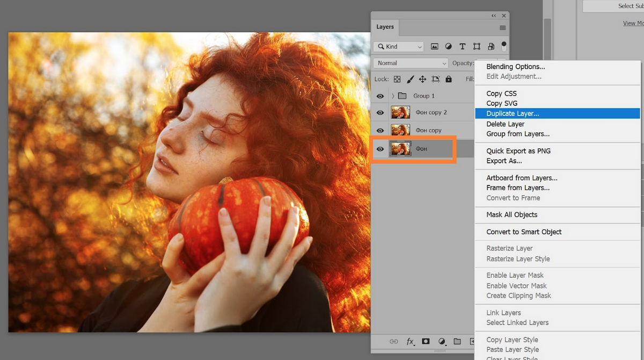The image size is (644, 360).
Task: Add a layer mask via bottom icon
Action: click(426, 341)
